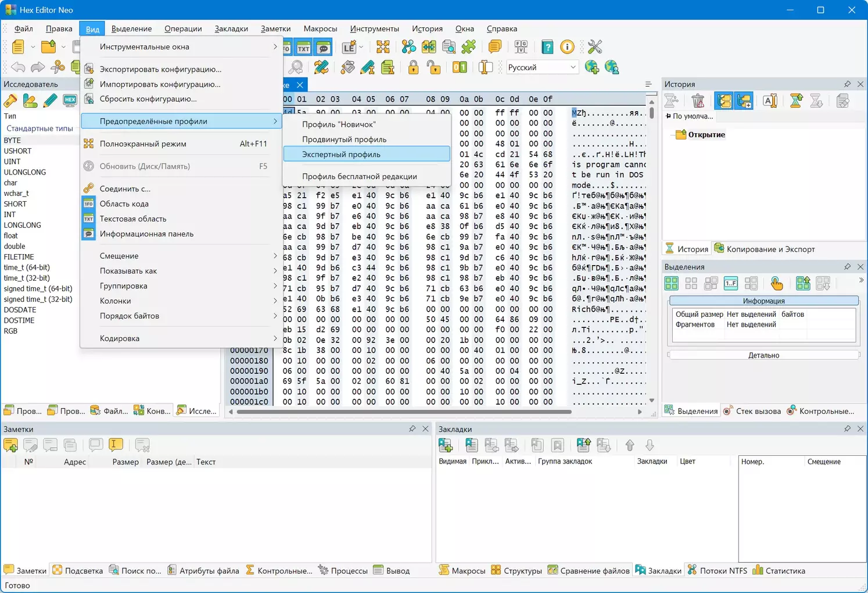Toggle the Информационная панель option
Viewport: 868px width, 593px height.
146,234
